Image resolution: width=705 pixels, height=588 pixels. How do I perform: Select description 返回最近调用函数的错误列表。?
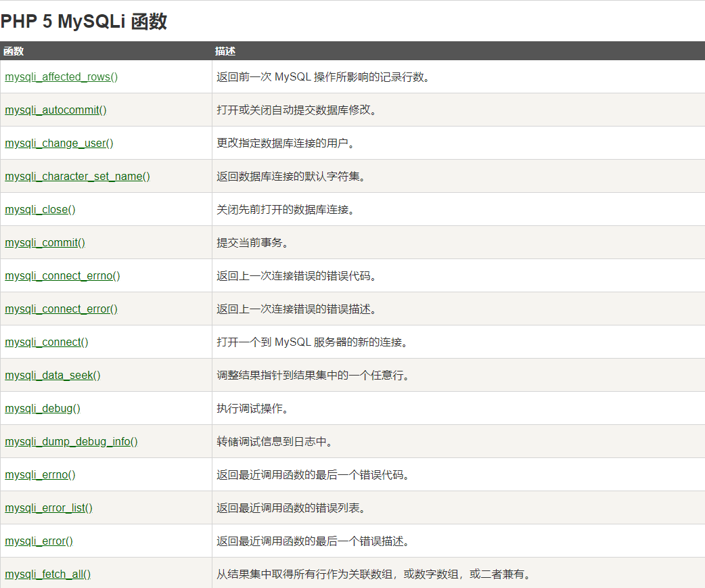(x=292, y=508)
